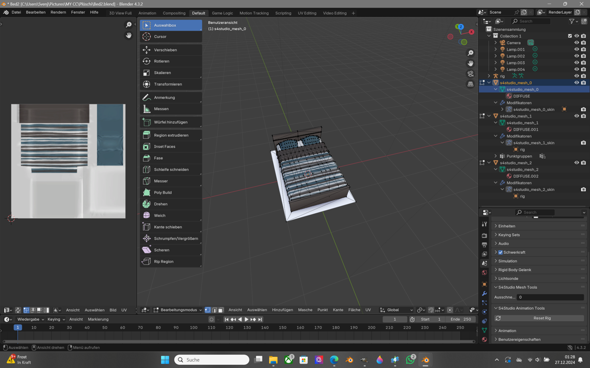590x368 pixels.
Task: Select the Transformieren tool
Action: coord(171,84)
